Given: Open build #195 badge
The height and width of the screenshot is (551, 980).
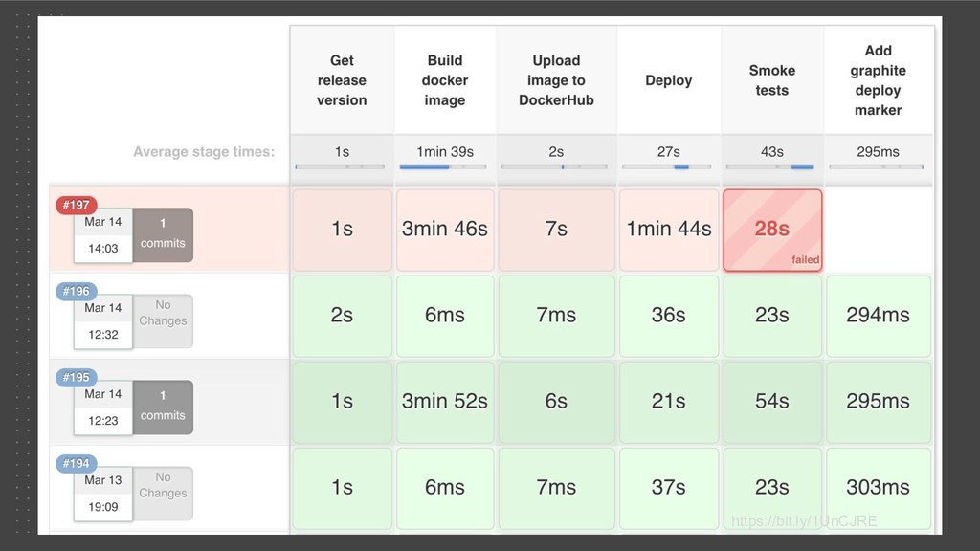Looking at the screenshot, I should 77,377.
